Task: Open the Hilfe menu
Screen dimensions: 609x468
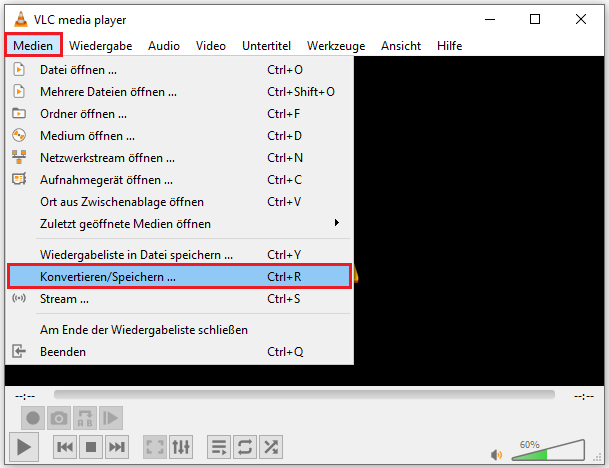Action: [449, 46]
